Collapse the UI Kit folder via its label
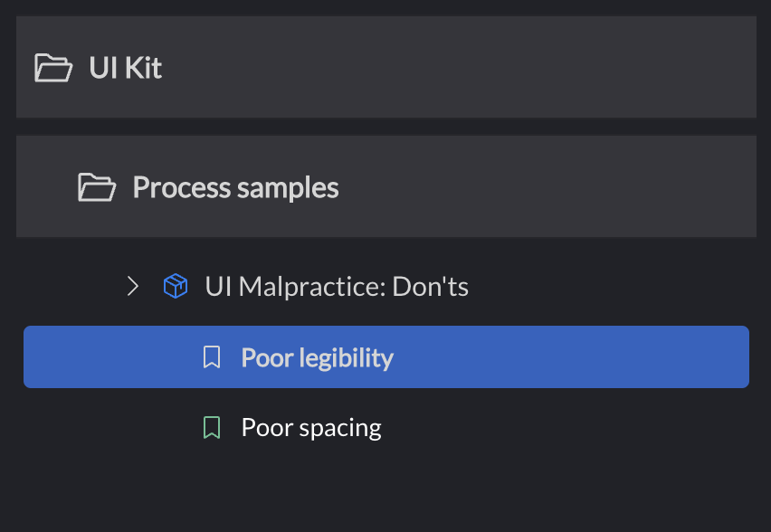Viewport: 771px width, 532px height. coord(126,67)
